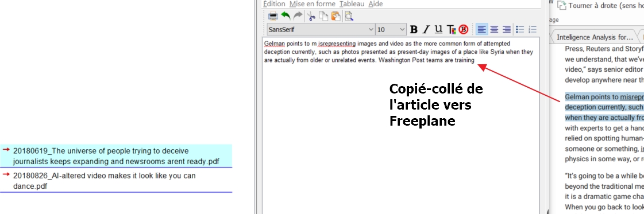Center the text alignment
The width and height of the screenshot is (644, 214).
[x=495, y=29]
